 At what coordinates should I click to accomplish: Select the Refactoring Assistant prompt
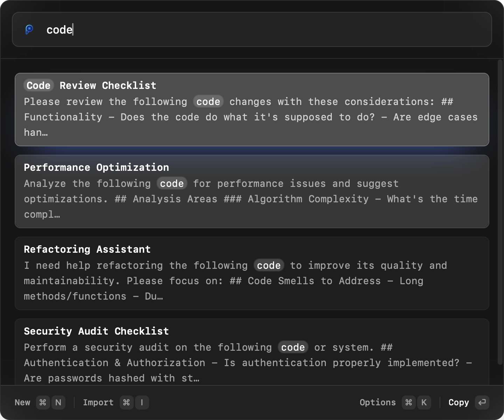[252, 273]
